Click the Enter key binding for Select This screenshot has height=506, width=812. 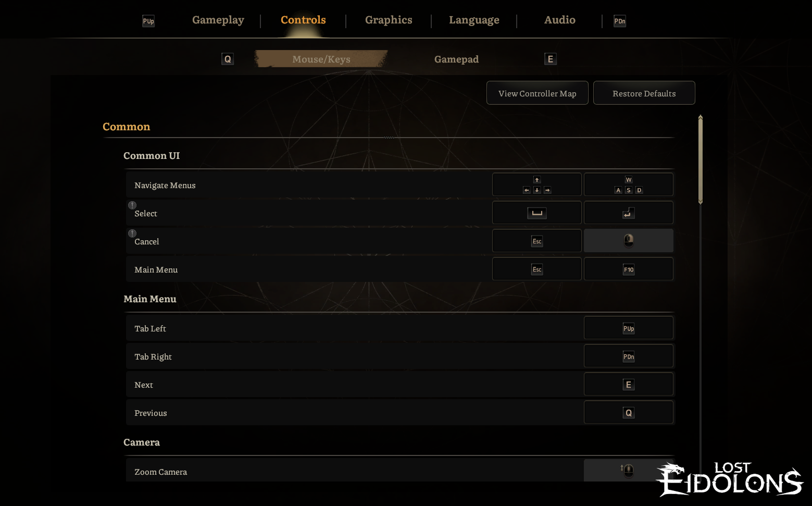(628, 213)
